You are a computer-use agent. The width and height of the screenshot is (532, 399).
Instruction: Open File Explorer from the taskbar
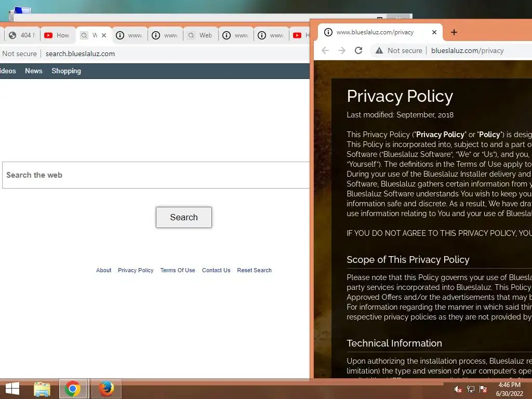(42, 389)
